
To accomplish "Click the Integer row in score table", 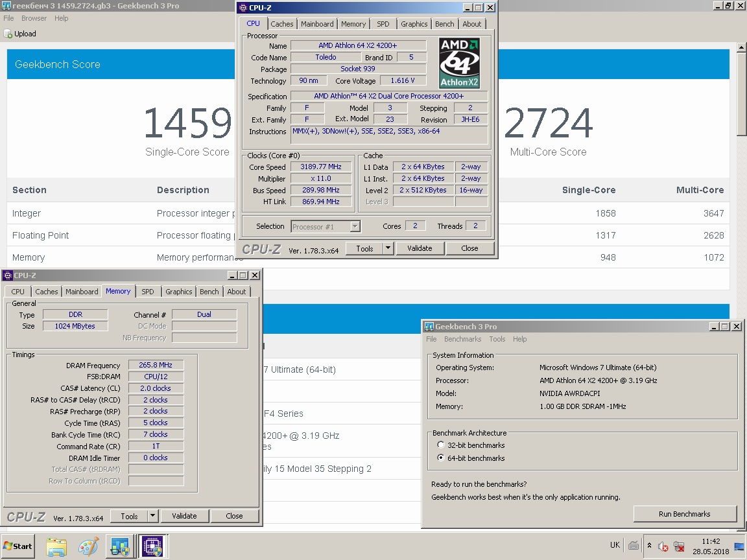I will click(x=368, y=213).
